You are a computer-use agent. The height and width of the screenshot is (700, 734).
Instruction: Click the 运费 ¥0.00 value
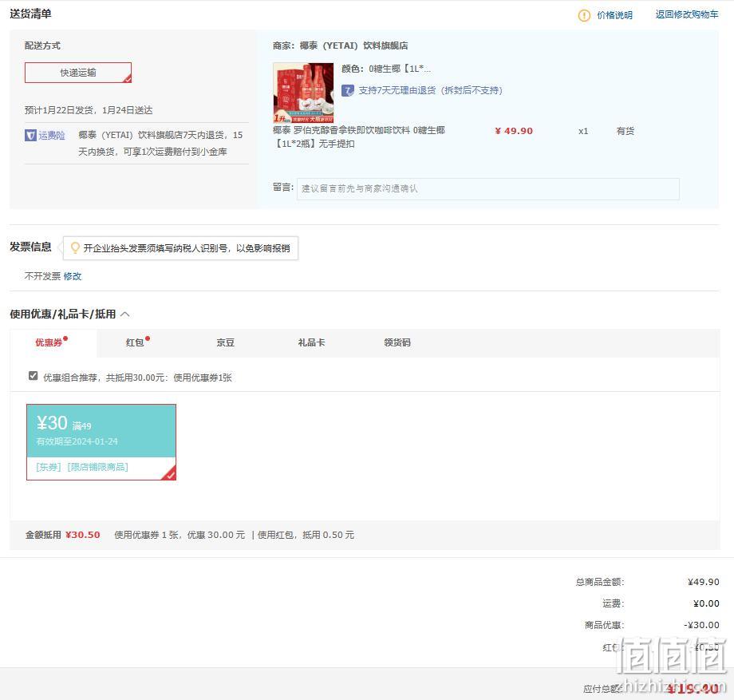[706, 603]
